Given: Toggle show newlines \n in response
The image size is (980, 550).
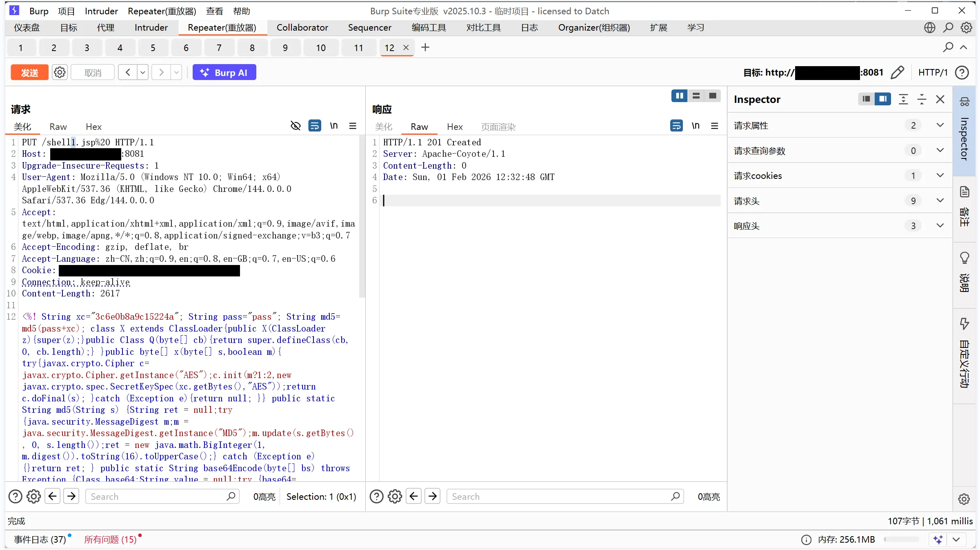Looking at the screenshot, I should click(696, 126).
